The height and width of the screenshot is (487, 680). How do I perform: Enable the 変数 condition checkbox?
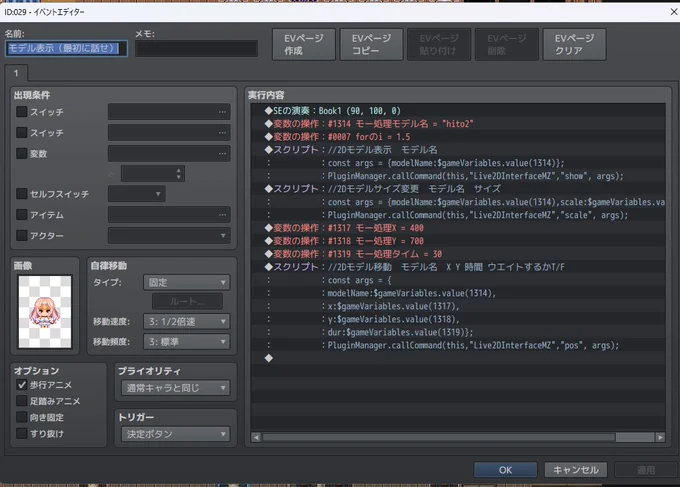(x=21, y=153)
